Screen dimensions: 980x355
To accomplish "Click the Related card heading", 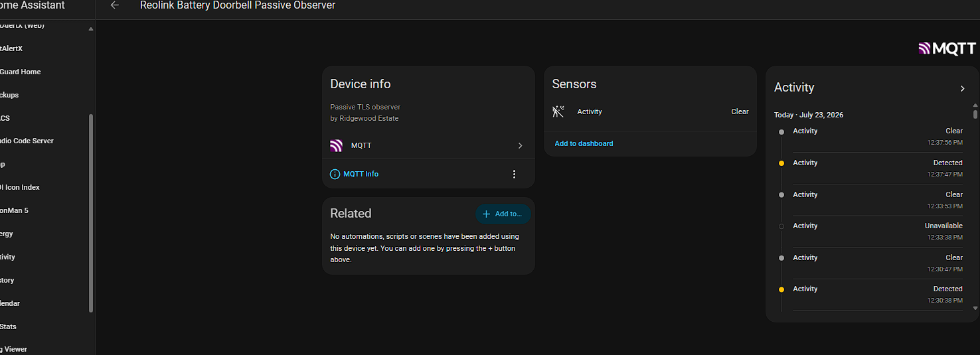I will (351, 214).
